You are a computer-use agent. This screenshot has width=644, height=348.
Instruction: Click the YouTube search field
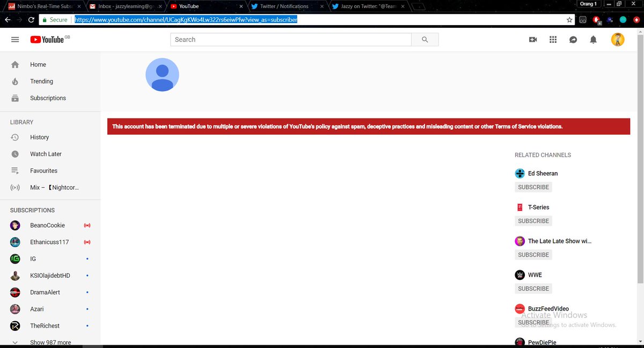tap(291, 40)
